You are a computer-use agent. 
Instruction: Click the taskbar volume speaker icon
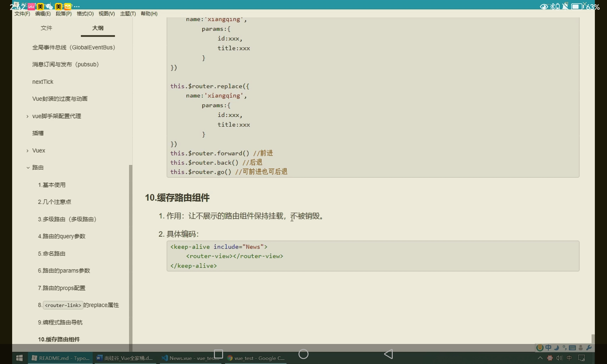(559, 358)
